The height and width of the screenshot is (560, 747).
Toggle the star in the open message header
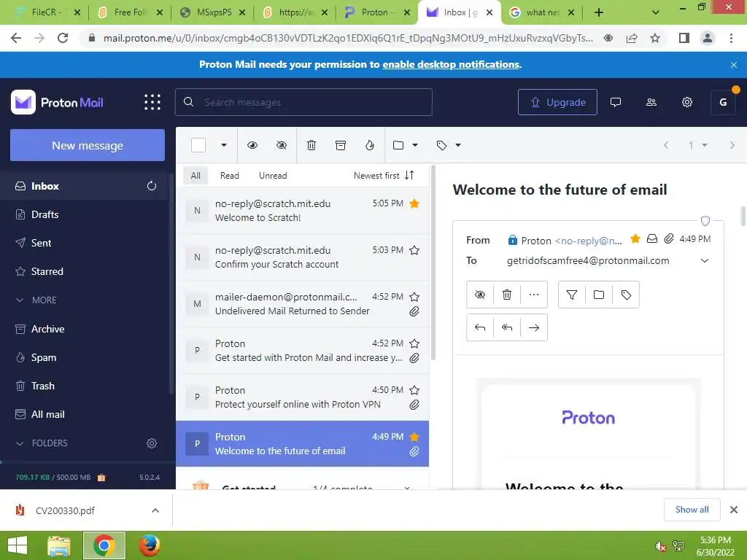point(635,238)
